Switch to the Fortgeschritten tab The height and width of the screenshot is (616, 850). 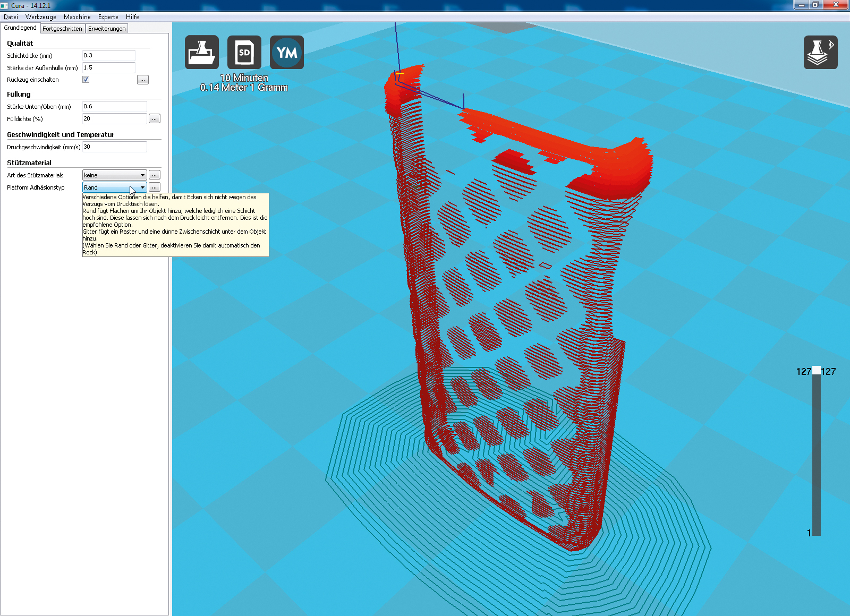(62, 29)
